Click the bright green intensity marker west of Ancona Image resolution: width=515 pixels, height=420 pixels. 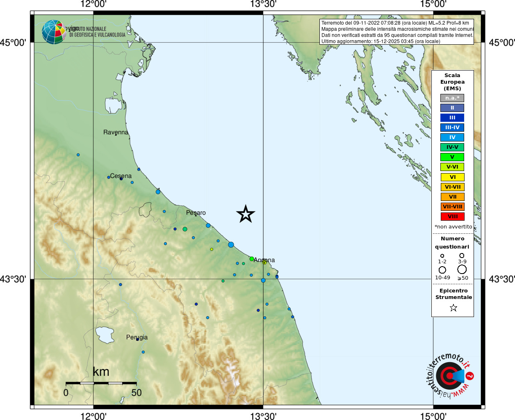pos(252,259)
